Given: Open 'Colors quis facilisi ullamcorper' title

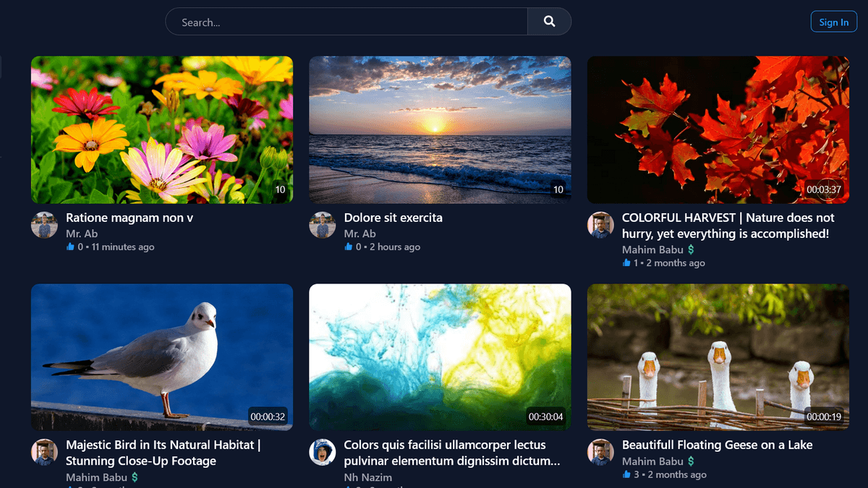Looking at the screenshot, I should 451,453.
